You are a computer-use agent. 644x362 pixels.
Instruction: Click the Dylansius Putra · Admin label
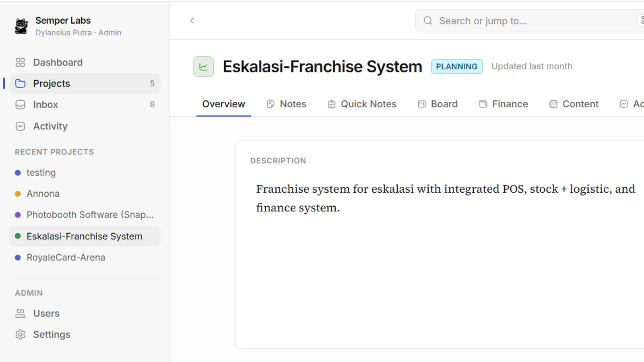[78, 33]
